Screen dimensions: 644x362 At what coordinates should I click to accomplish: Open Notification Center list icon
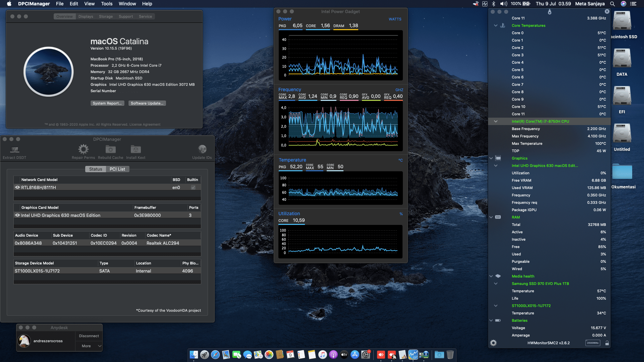[634, 4]
